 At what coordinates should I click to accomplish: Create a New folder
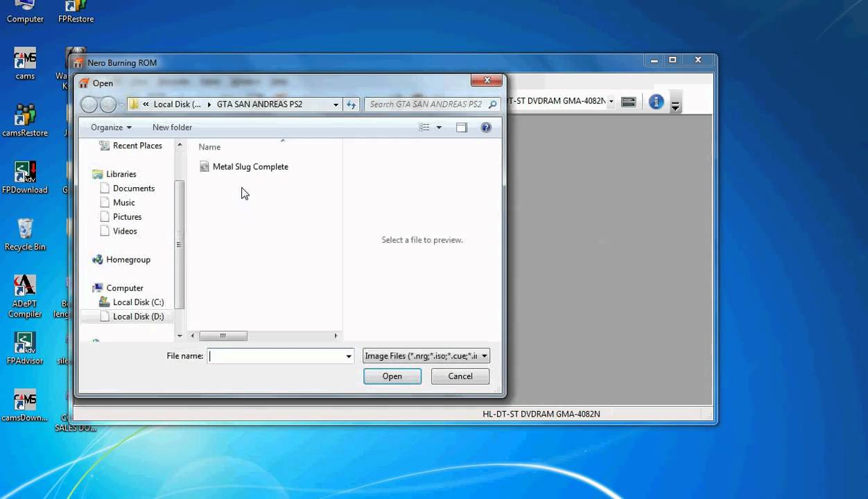172,128
